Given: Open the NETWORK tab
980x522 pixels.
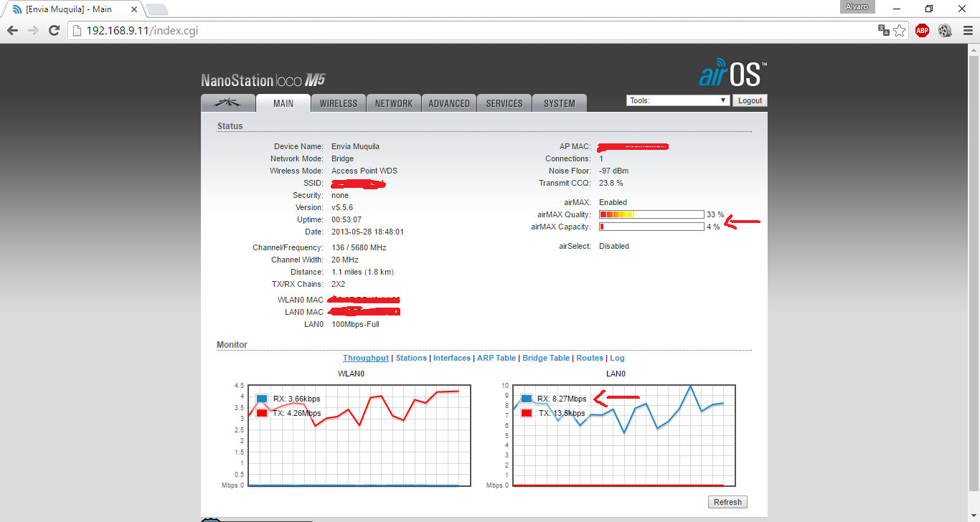Looking at the screenshot, I should [394, 103].
